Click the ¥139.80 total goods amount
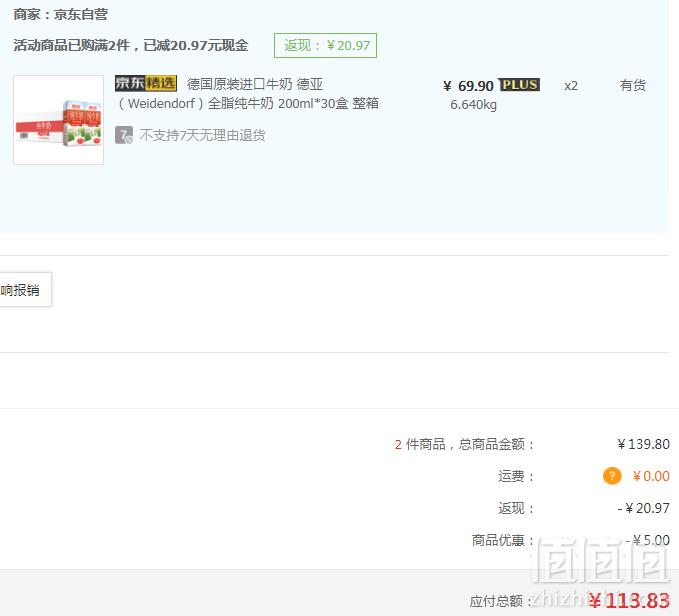This screenshot has height=616, width=679. [643, 444]
